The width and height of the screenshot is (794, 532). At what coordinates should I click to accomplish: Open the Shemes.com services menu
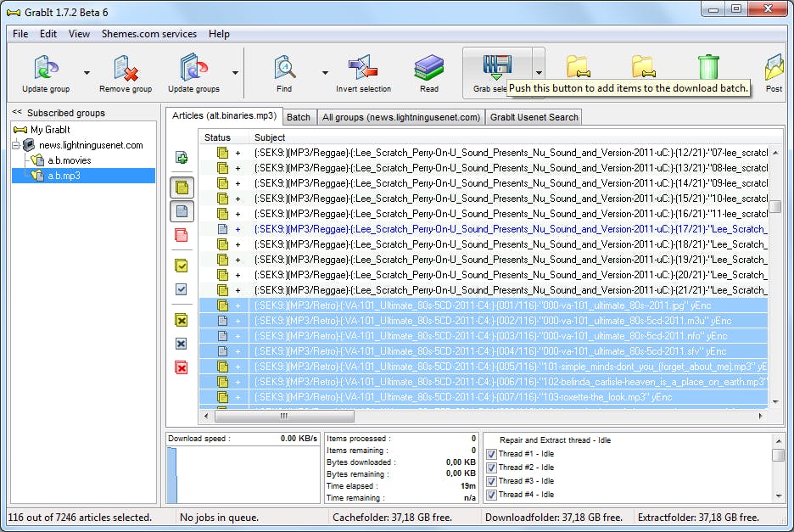pyautogui.click(x=148, y=34)
